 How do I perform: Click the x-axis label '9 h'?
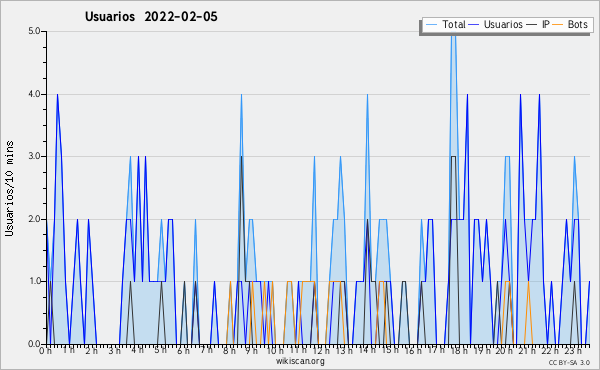tap(251, 351)
